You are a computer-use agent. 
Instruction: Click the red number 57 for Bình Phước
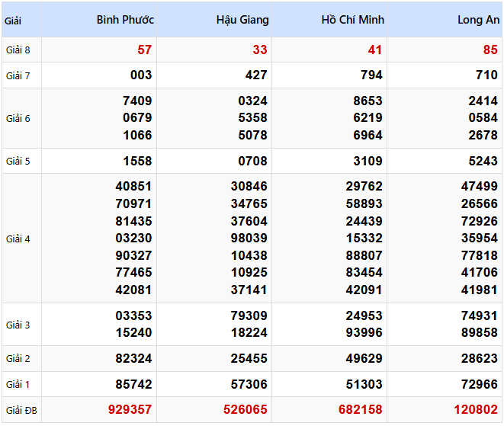(145, 50)
